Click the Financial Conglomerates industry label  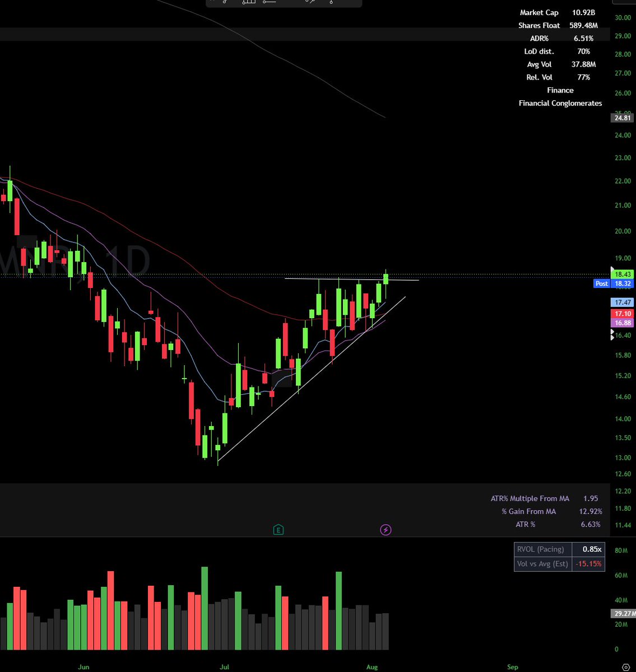coord(560,103)
